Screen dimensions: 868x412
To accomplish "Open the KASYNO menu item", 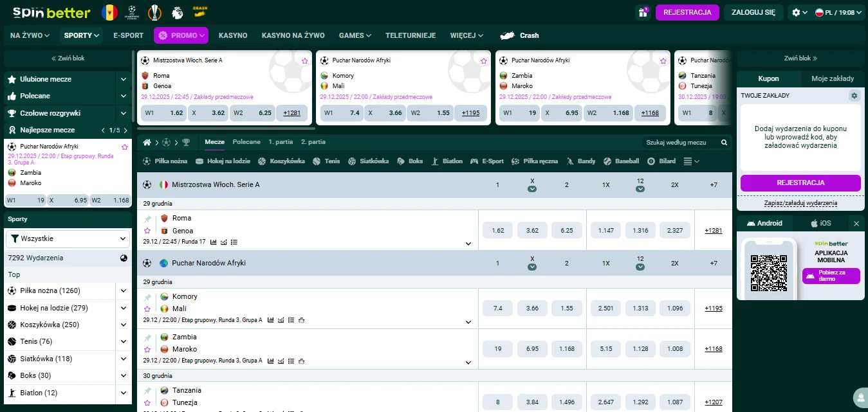I will pyautogui.click(x=233, y=35).
